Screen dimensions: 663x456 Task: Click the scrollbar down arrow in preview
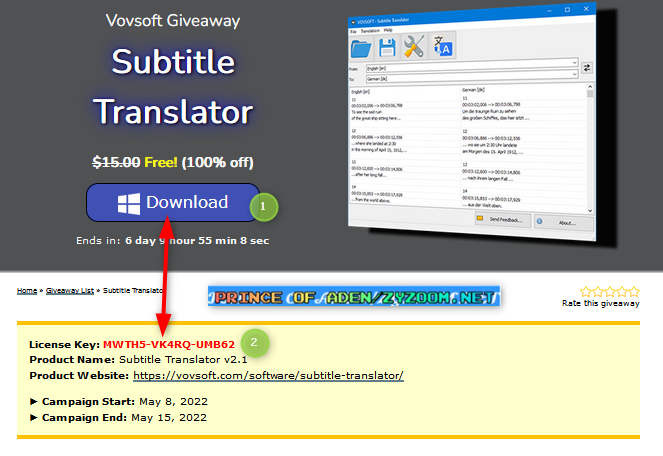point(590,211)
